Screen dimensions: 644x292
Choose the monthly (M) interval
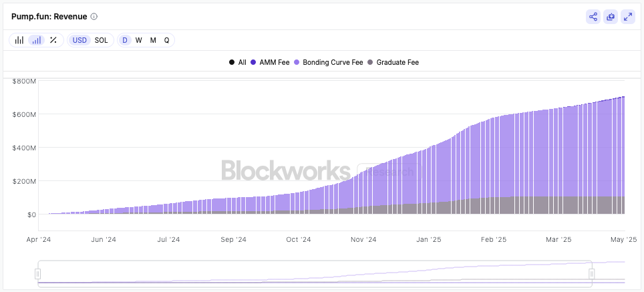[153, 40]
